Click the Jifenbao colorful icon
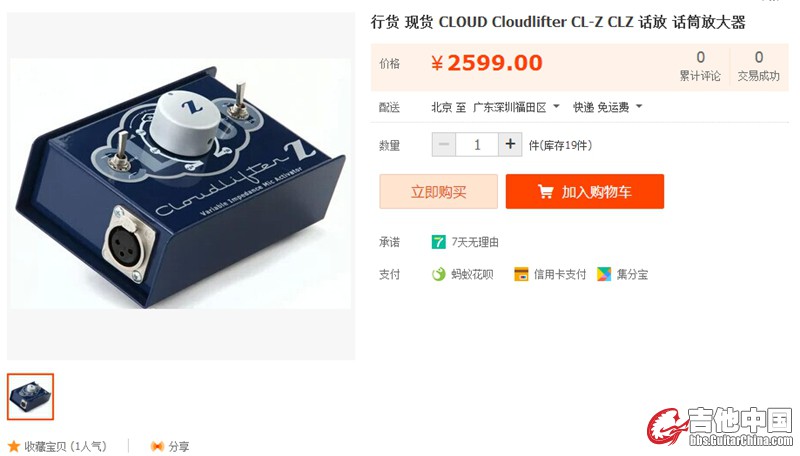This screenshot has width=800, height=456. (x=604, y=274)
